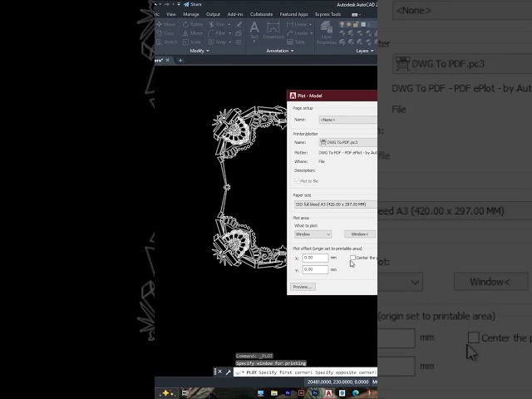Open the Output ribbon tab
The width and height of the screenshot is (532, 399).
[213, 14]
